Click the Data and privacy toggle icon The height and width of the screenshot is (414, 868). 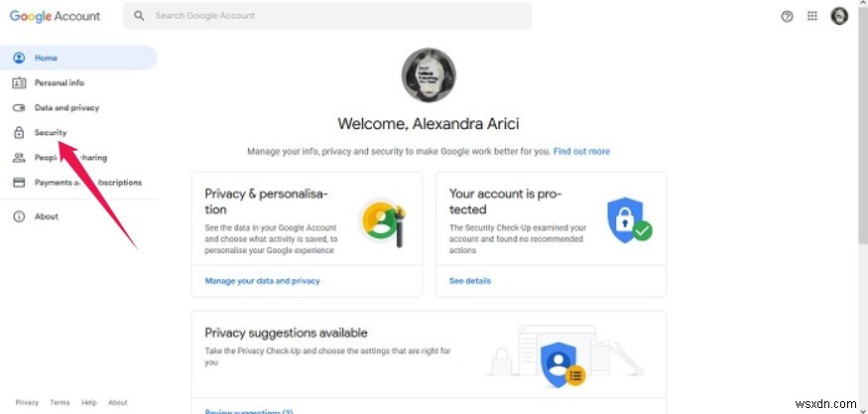(19, 107)
